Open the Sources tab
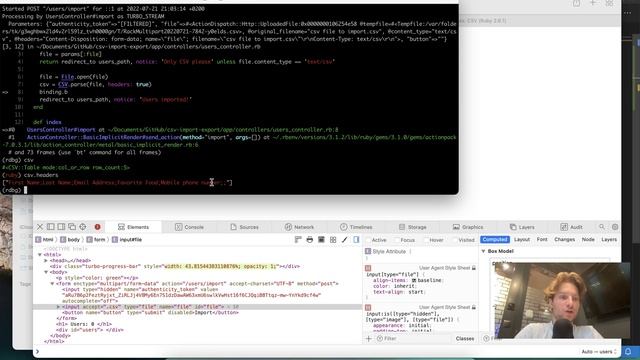The height and width of the screenshot is (360, 640). pos(244,227)
